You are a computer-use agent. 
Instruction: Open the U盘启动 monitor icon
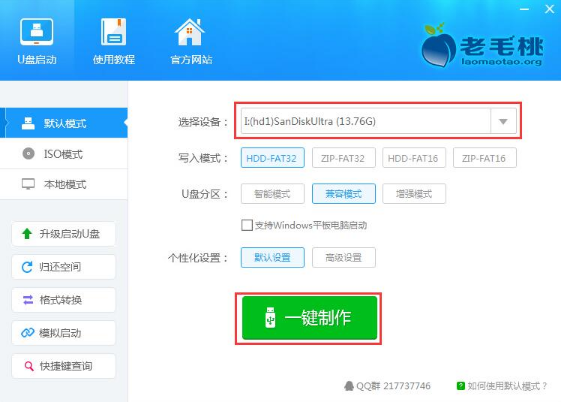[36, 32]
